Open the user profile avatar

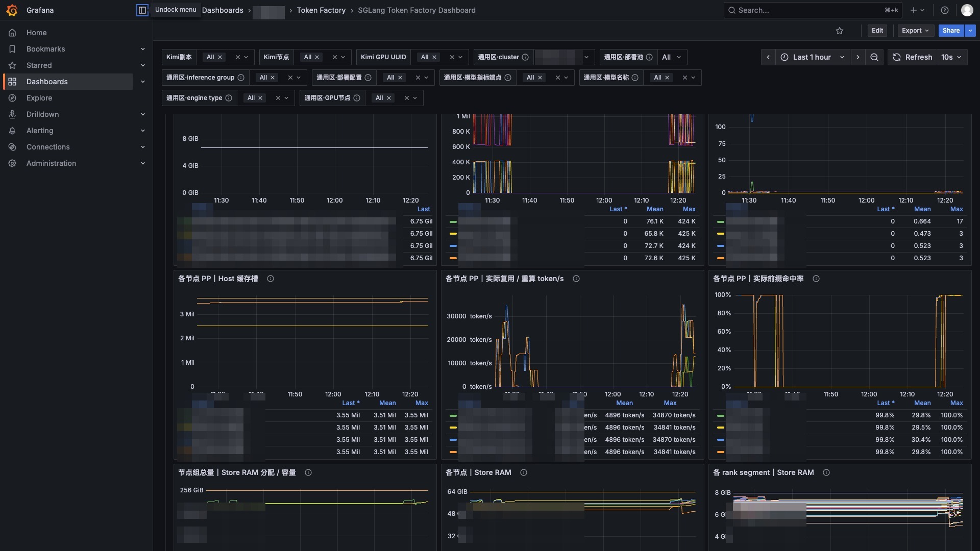[967, 10]
